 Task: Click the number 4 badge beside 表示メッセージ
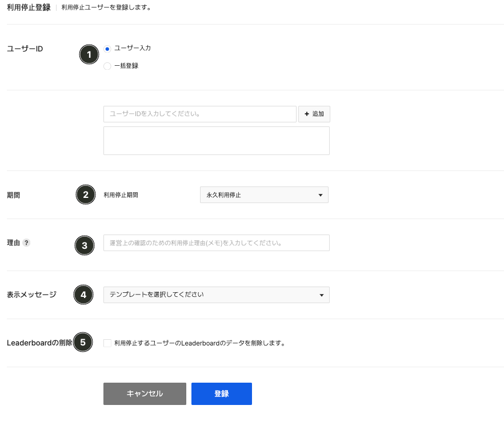pyautogui.click(x=83, y=295)
